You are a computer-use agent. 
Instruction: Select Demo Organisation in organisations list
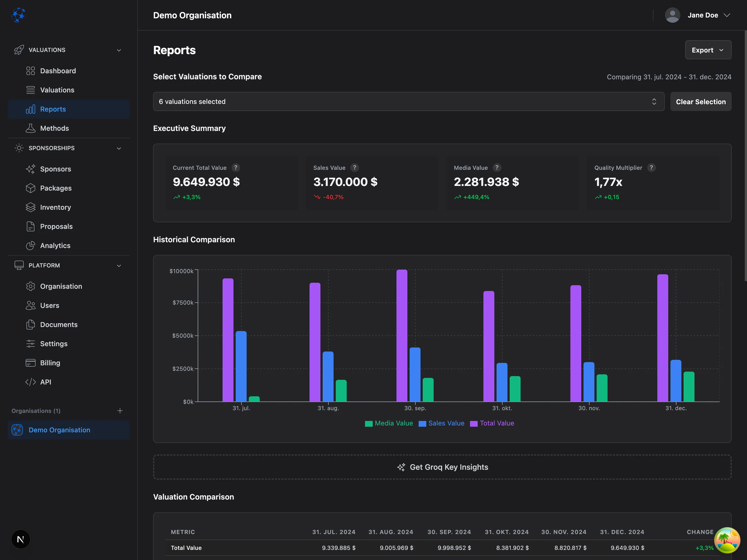69,430
